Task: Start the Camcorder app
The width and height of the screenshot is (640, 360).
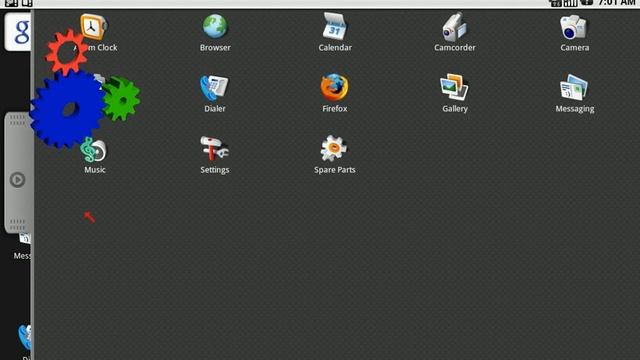Action: click(454, 27)
